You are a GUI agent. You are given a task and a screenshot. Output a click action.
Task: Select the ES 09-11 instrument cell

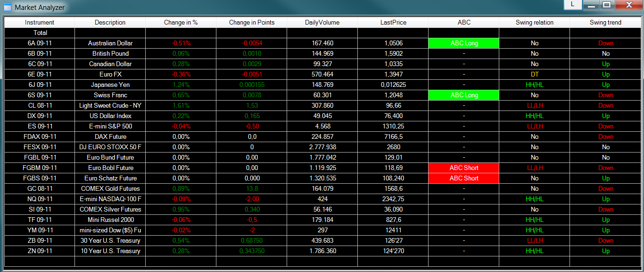40,126
